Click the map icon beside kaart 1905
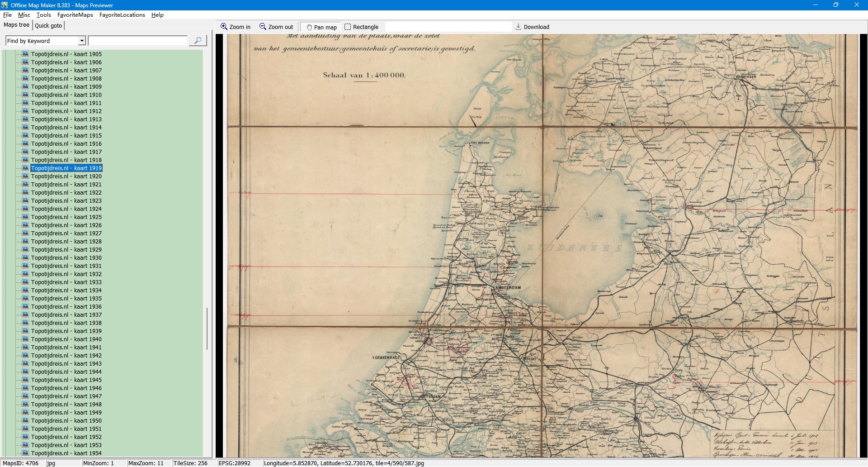The height and width of the screenshot is (467, 868). (x=25, y=54)
